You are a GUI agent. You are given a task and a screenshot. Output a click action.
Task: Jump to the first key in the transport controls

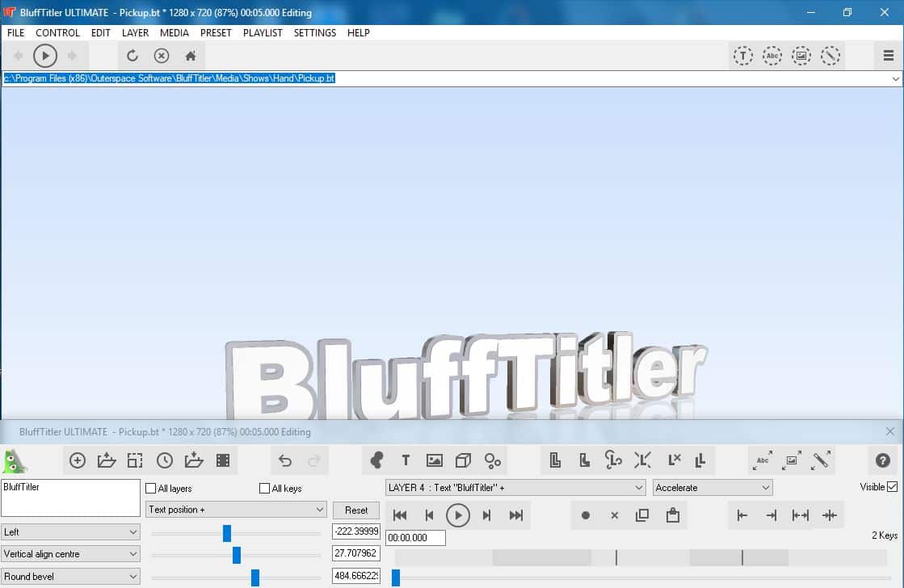[x=400, y=515]
